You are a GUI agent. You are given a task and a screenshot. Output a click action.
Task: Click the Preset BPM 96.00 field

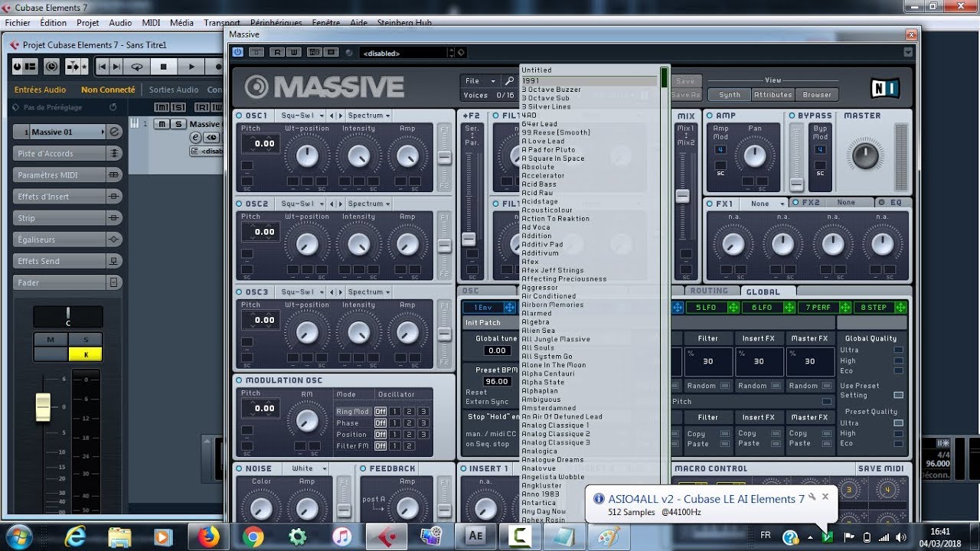click(x=497, y=381)
